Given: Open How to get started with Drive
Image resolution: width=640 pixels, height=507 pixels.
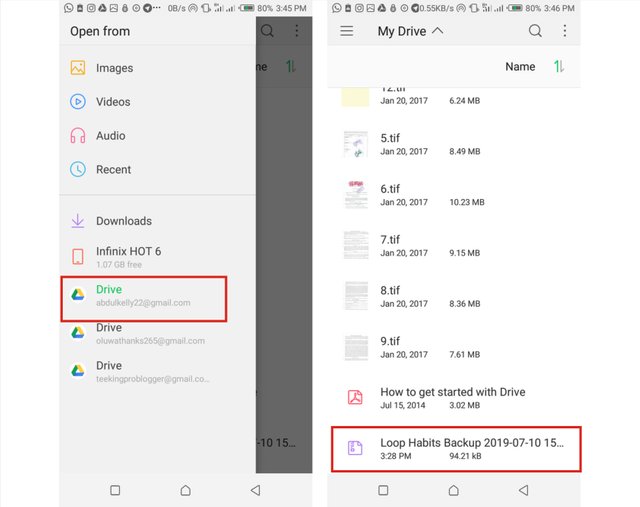Looking at the screenshot, I should [454, 398].
